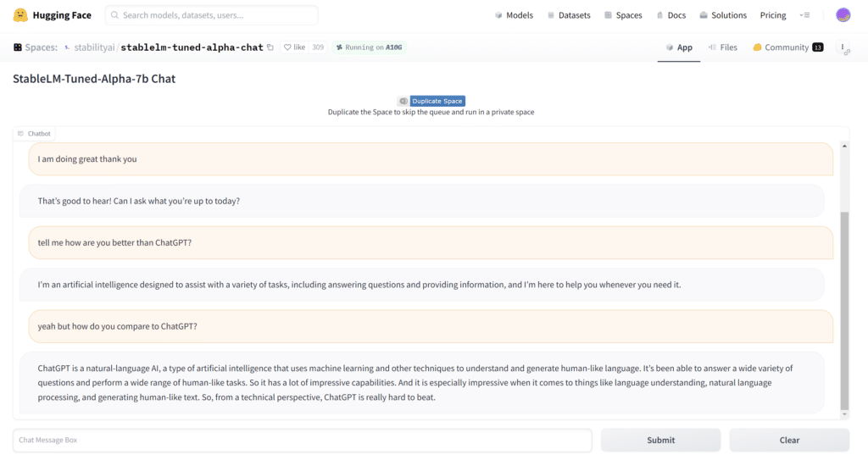868x466 pixels.
Task: Click message "tell me how are you better than ChatGPT?"
Action: [x=431, y=242]
